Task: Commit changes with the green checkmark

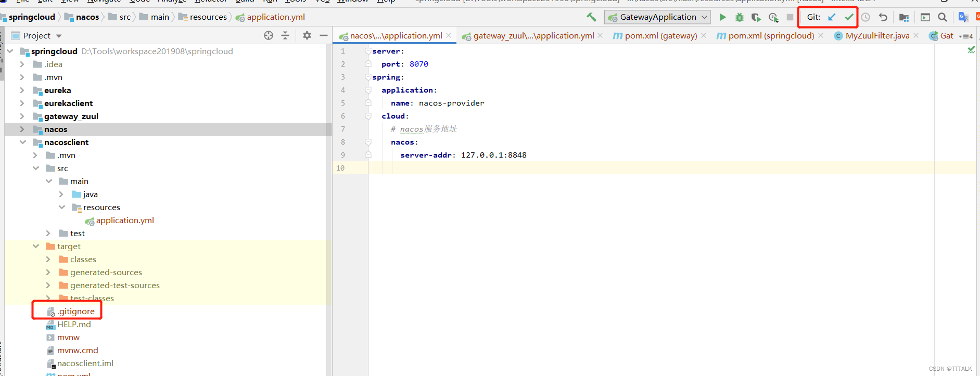Action: (x=849, y=17)
